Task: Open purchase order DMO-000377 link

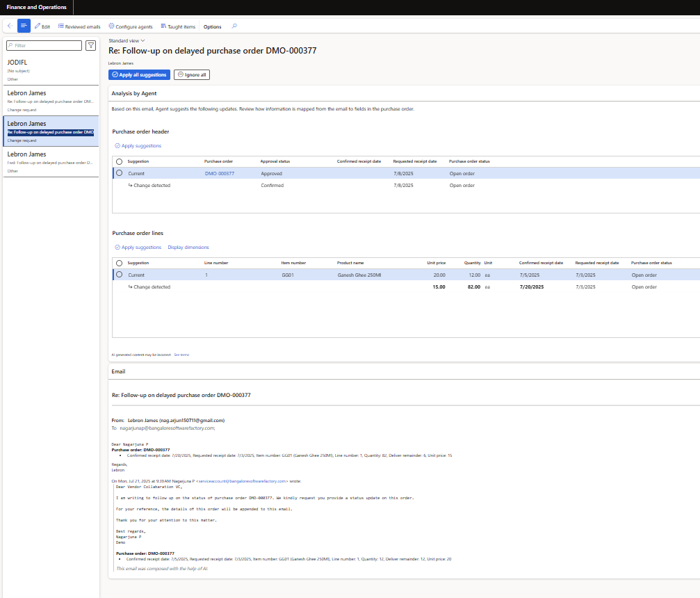Action: point(220,173)
